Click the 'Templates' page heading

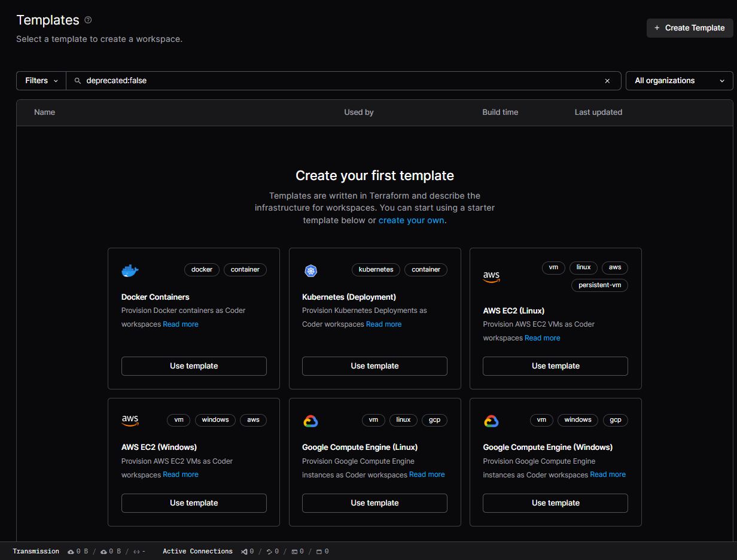coord(48,20)
